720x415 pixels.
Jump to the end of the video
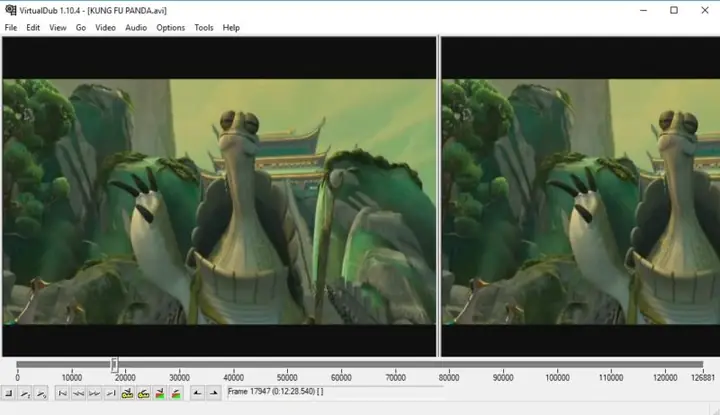click(111, 393)
